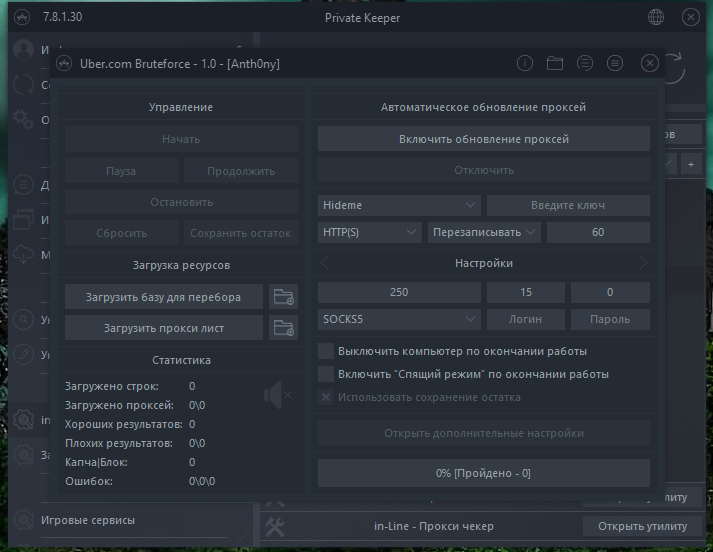This screenshot has height=552, width=713.
Task: Click the refresh arrows icon in Private Keeper sidebar
Action: [x=23, y=85]
